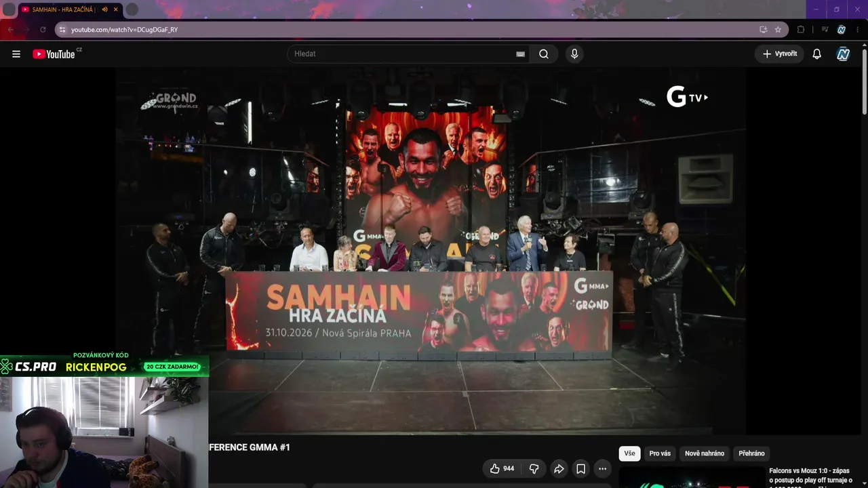The image size is (868, 488).
Task: Open a new browser tab
Action: click(132, 9)
